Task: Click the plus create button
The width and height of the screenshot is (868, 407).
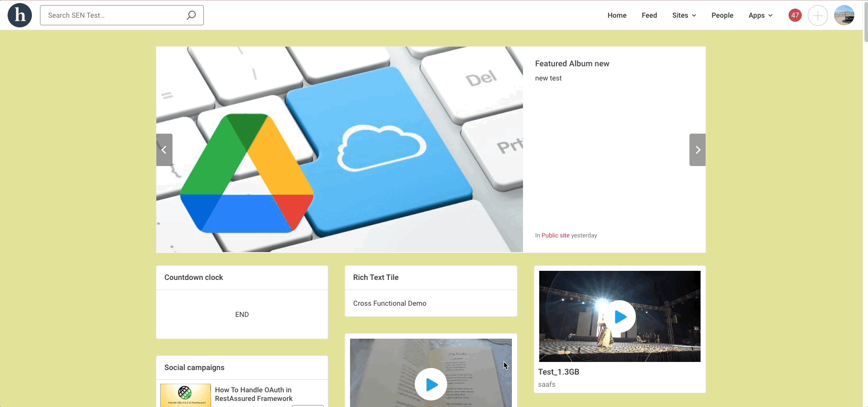Action: point(817,15)
